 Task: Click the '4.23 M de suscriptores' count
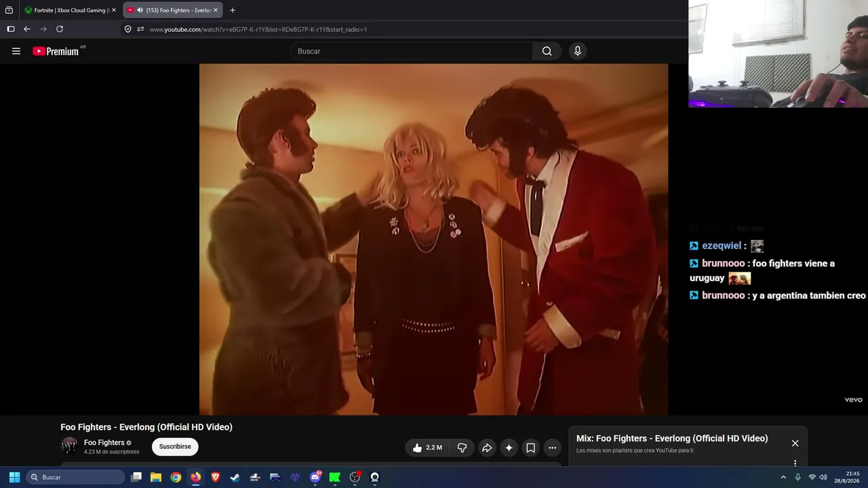tap(112, 452)
